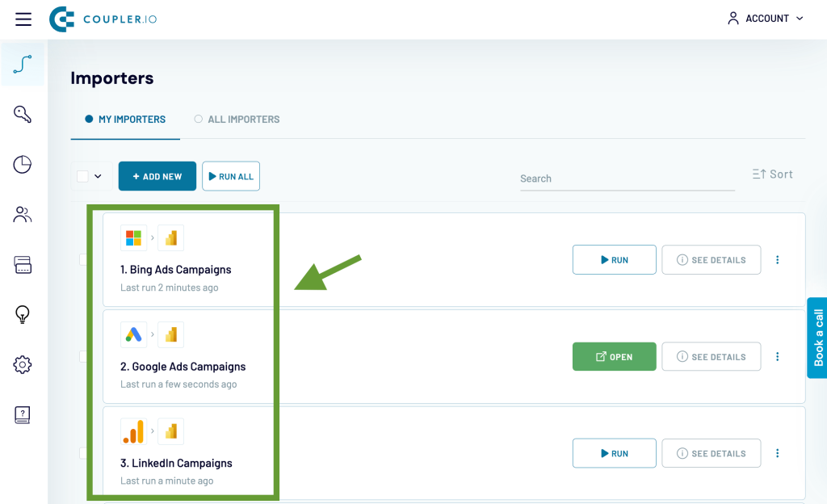Select the '3. LinkedIn Campaigns' title

click(x=176, y=463)
